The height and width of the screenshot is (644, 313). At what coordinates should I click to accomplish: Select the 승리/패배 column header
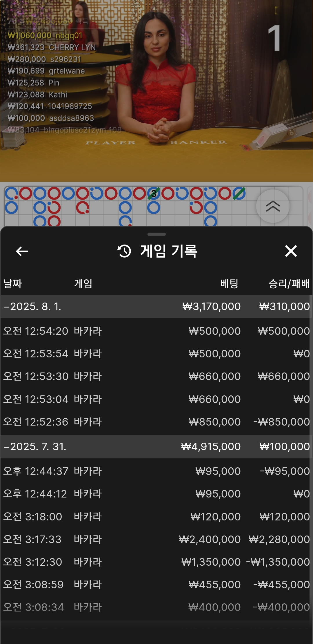click(x=289, y=283)
